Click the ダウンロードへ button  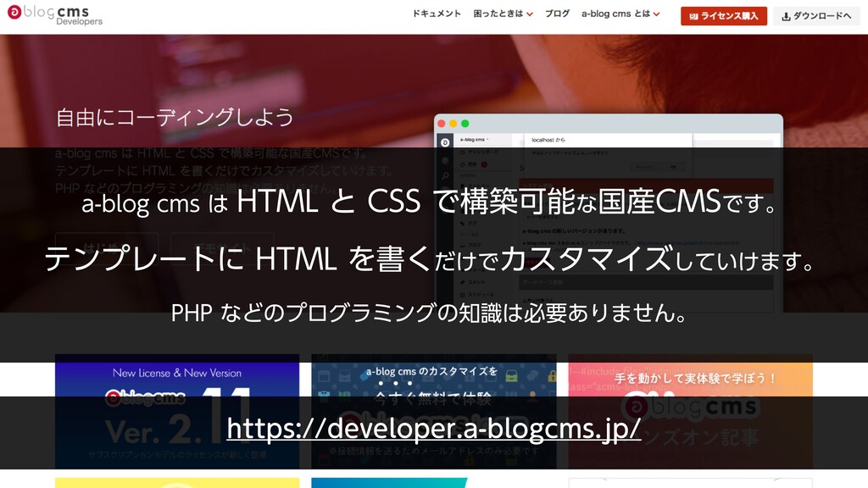(816, 16)
